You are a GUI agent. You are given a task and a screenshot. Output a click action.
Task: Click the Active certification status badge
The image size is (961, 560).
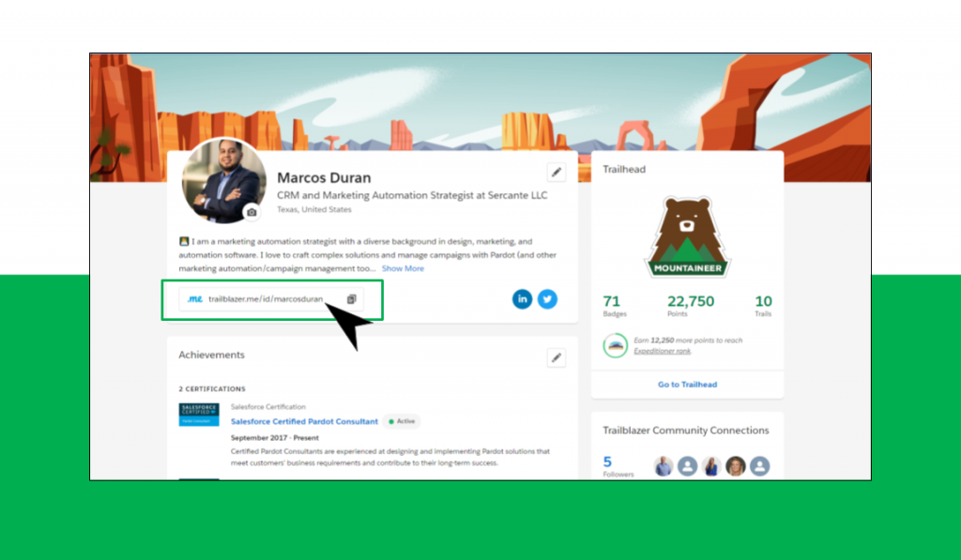point(402,421)
